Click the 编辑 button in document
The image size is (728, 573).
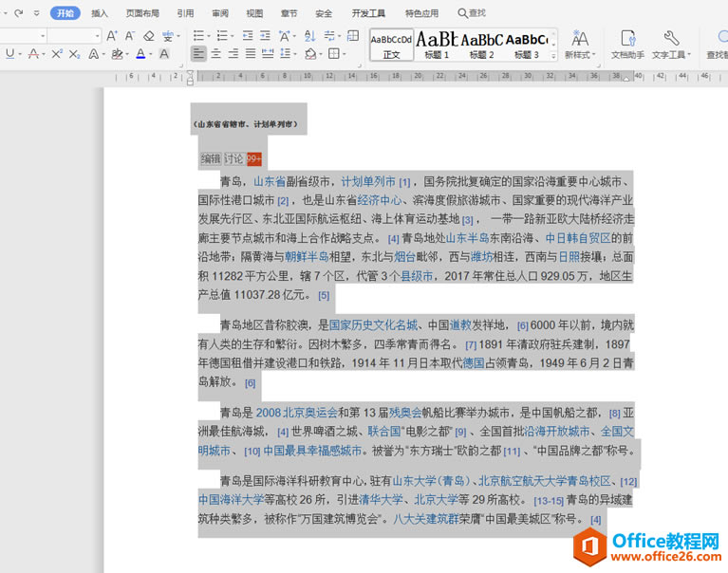tap(211, 159)
